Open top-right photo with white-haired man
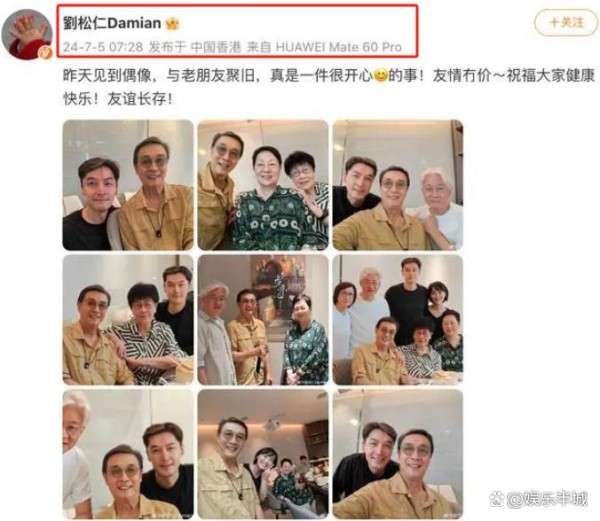The height and width of the screenshot is (521, 600). (x=398, y=185)
